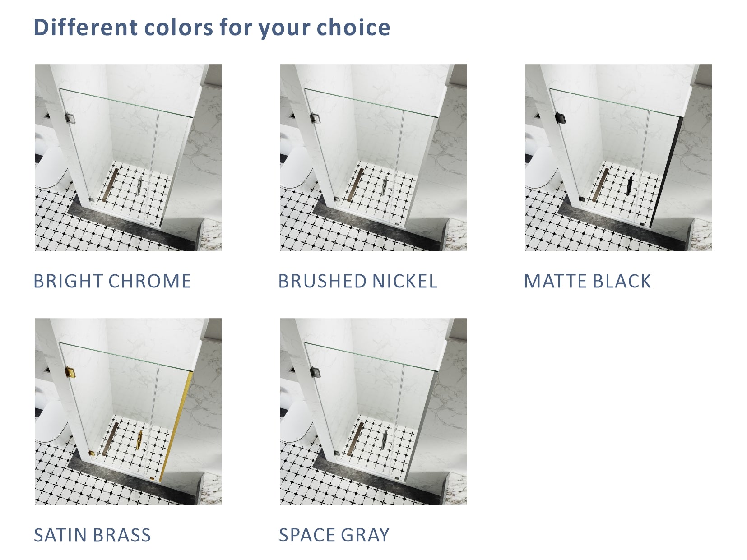
Task: Pick the Space Gray shower door thumbnail
Action: (373, 412)
